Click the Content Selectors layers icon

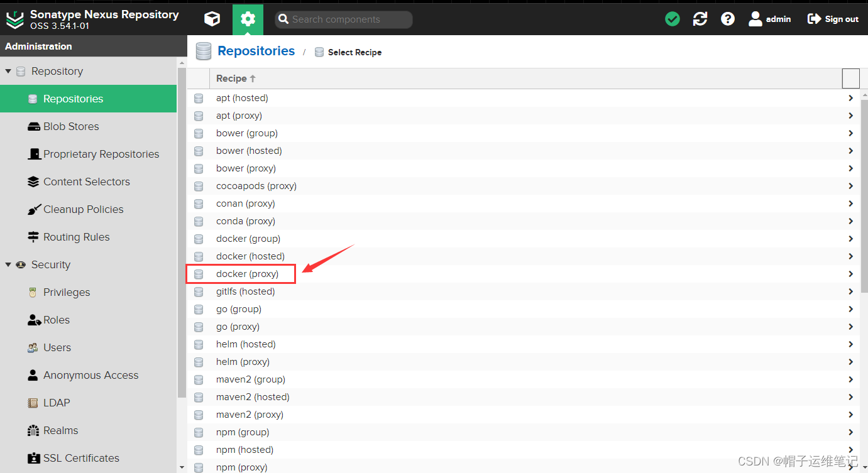[x=33, y=182]
